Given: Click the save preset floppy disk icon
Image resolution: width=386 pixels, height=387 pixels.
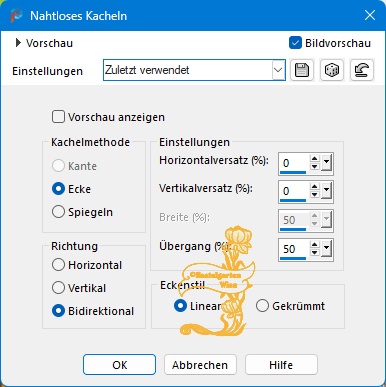Looking at the screenshot, I should click(x=302, y=70).
